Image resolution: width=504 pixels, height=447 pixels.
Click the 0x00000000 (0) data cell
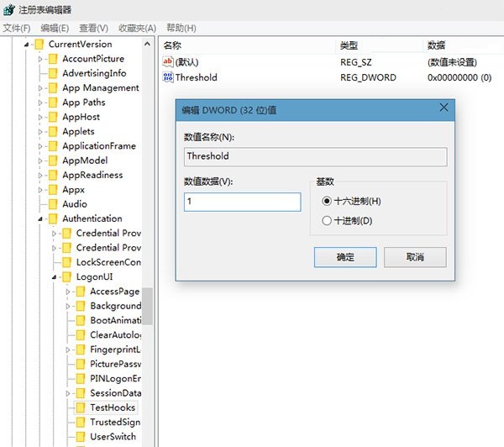[x=459, y=77]
